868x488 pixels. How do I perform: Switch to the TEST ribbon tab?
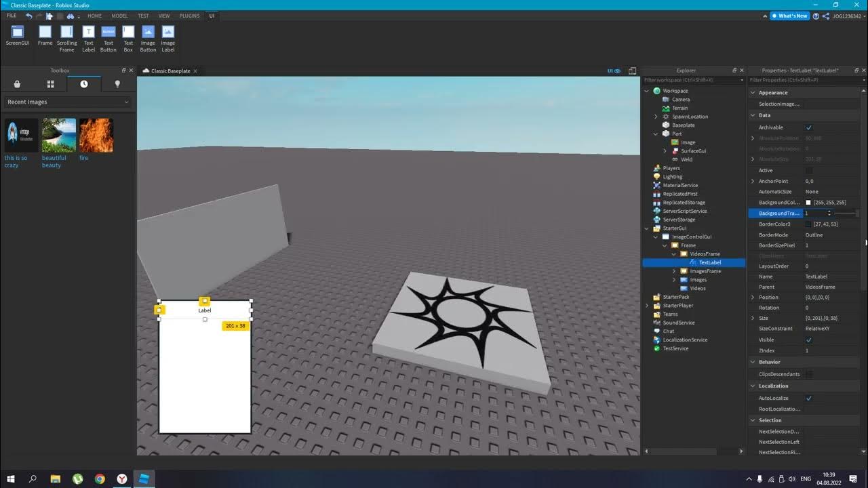tap(144, 16)
